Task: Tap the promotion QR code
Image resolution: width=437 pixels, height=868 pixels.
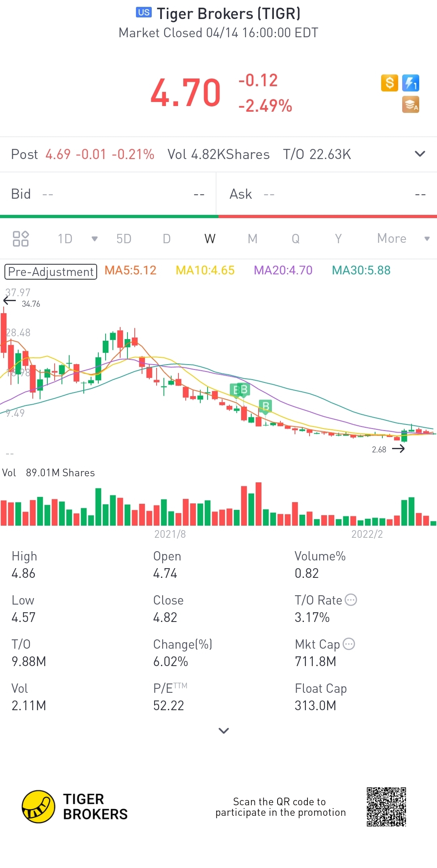Action: click(x=386, y=806)
